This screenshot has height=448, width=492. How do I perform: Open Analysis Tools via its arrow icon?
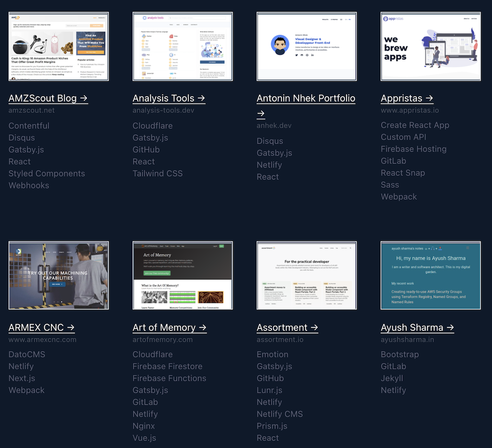pyautogui.click(x=202, y=98)
